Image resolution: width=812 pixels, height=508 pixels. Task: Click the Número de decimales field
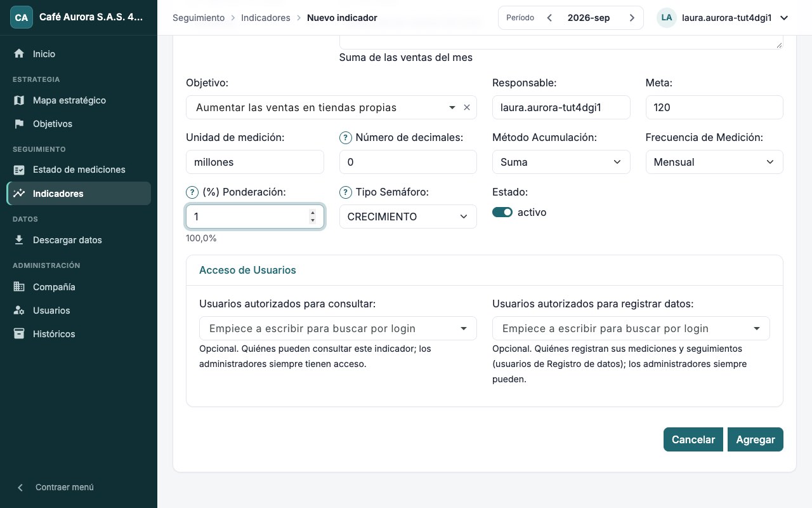pyautogui.click(x=408, y=162)
